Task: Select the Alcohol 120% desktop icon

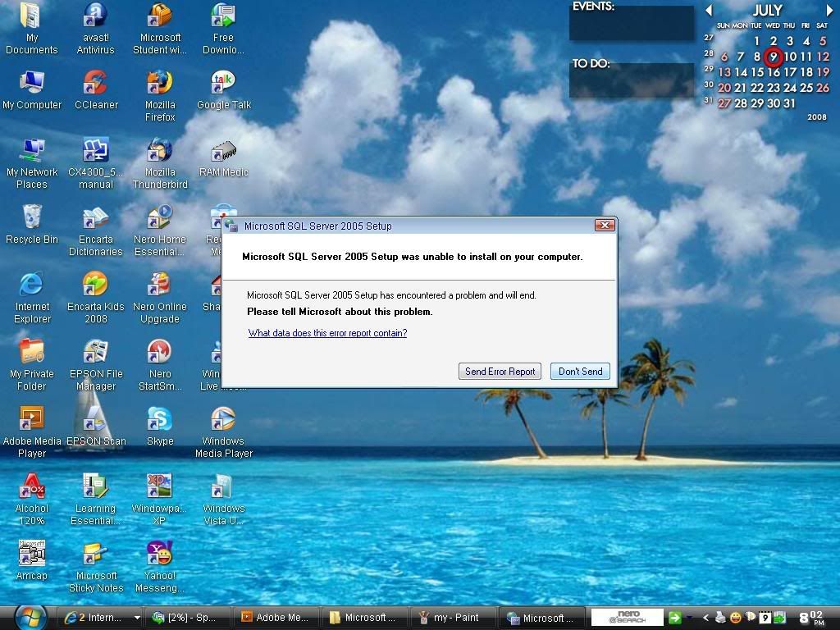Action: click(32, 488)
